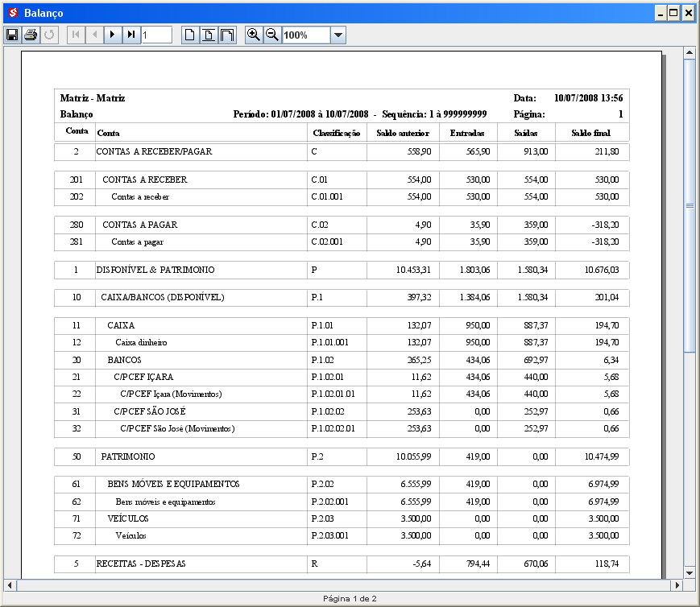Zoom in with the magnifier plus icon

(254, 35)
